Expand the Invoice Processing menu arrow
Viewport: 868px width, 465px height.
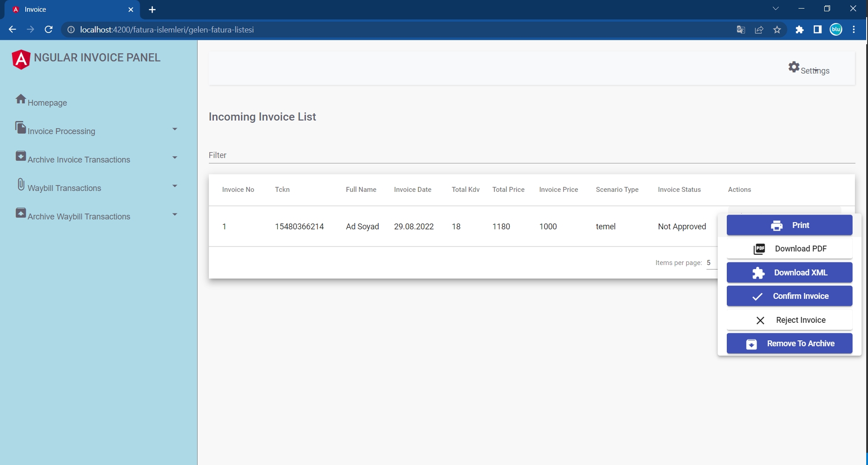tap(175, 129)
